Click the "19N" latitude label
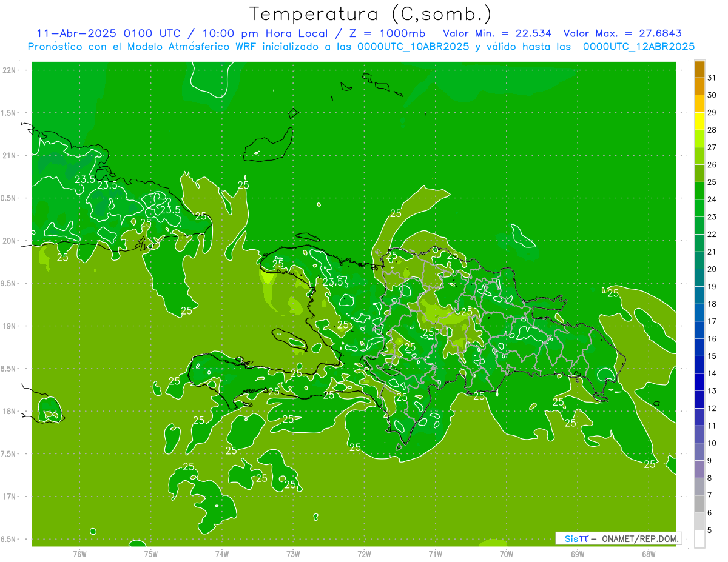This screenshot has width=728, height=562. click(x=9, y=326)
